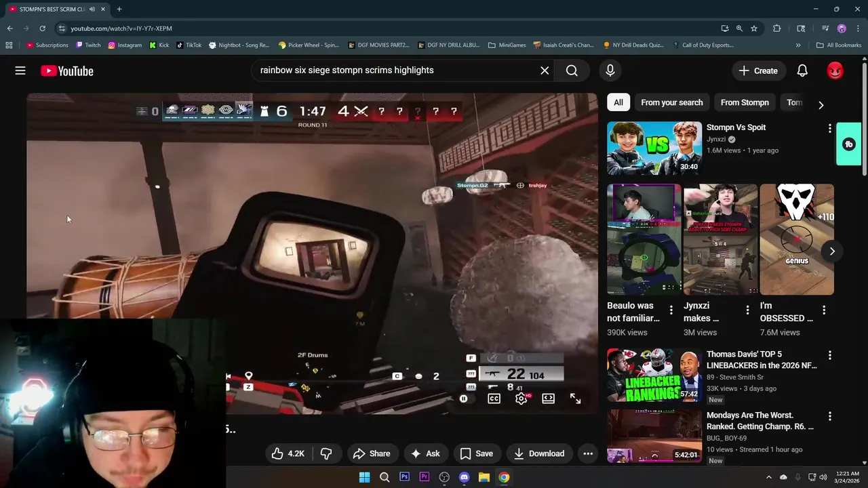Open Discord from taskbar
The height and width of the screenshot is (488, 868).
pos(464,477)
